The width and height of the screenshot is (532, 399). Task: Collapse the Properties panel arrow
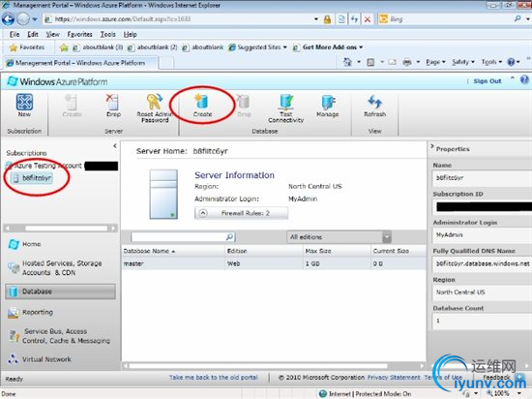coord(432,146)
